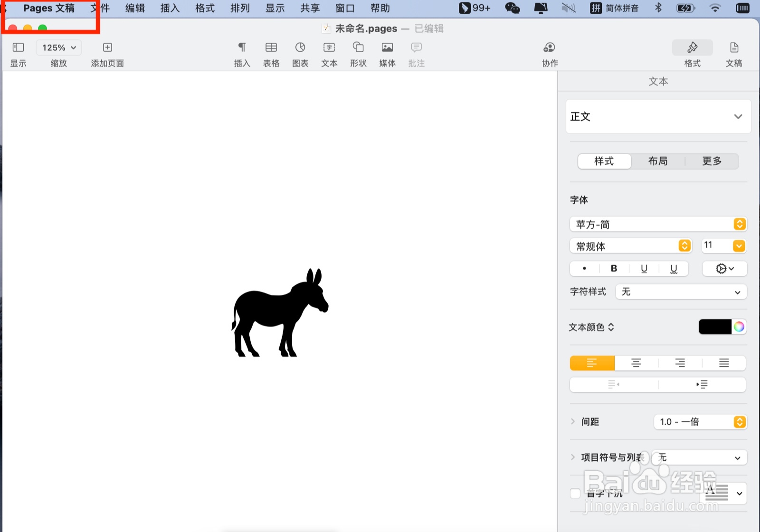
Task: Switch to the 样式 tab
Action: click(x=604, y=161)
